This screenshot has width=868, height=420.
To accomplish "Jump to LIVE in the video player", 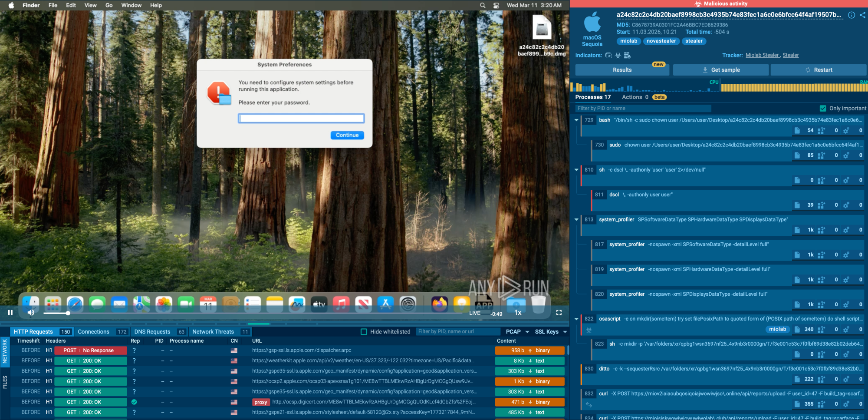I will tap(475, 313).
